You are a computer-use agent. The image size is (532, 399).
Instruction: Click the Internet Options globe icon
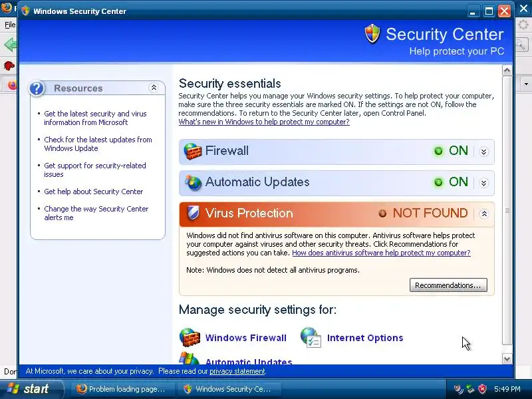click(311, 337)
